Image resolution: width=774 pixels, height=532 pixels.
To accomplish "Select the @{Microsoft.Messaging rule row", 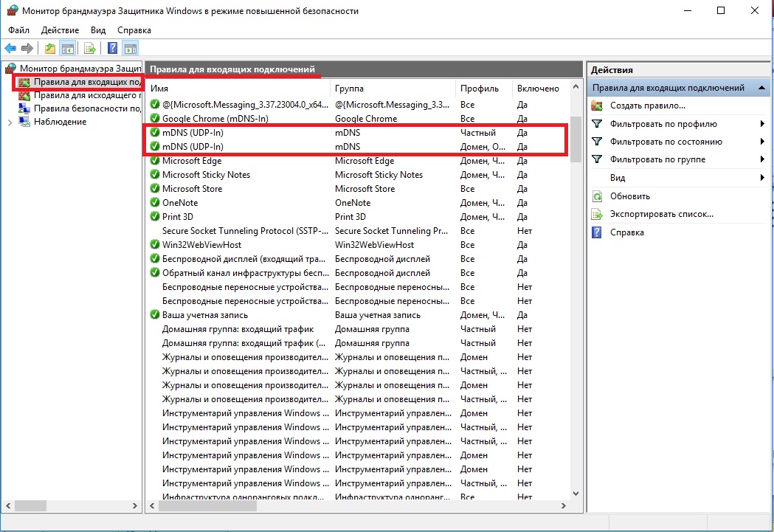I will tap(358, 105).
